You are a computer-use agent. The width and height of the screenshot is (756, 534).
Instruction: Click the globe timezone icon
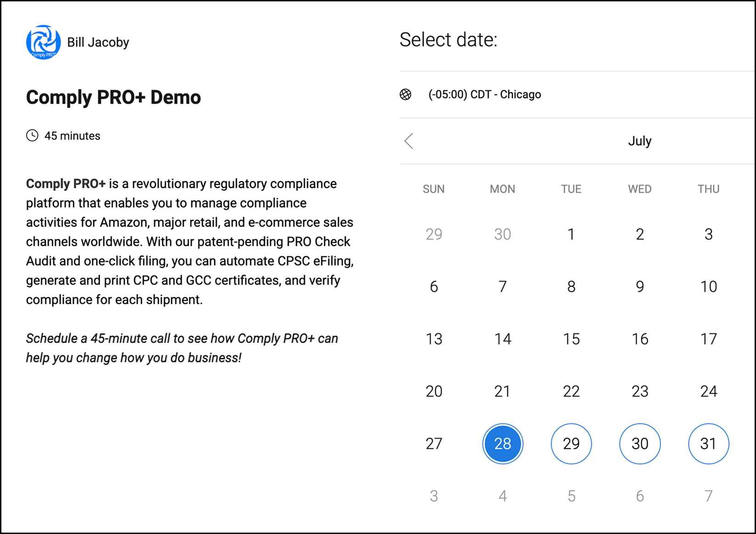(405, 95)
